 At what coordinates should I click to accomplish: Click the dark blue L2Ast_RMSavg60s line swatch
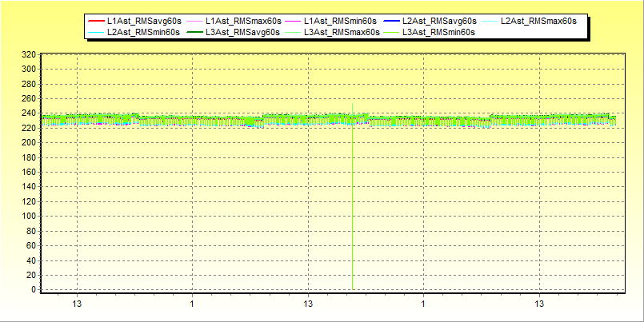pos(390,20)
